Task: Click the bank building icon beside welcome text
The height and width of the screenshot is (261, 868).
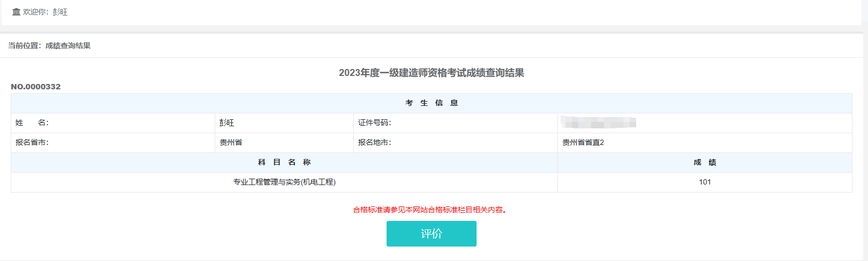Action: click(x=16, y=12)
